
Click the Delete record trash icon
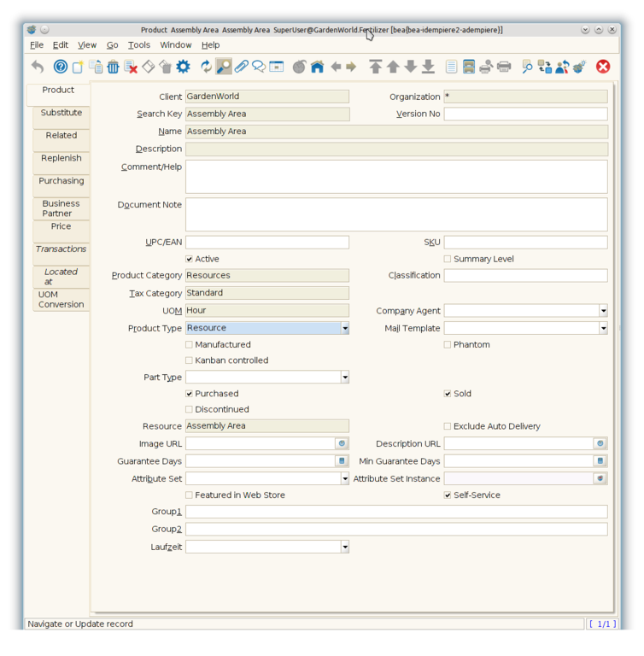click(113, 67)
